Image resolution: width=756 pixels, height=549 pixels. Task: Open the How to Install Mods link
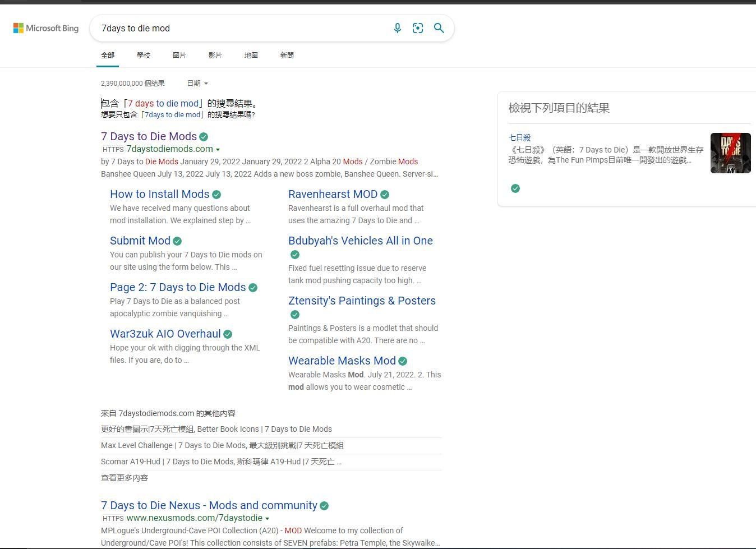[159, 194]
